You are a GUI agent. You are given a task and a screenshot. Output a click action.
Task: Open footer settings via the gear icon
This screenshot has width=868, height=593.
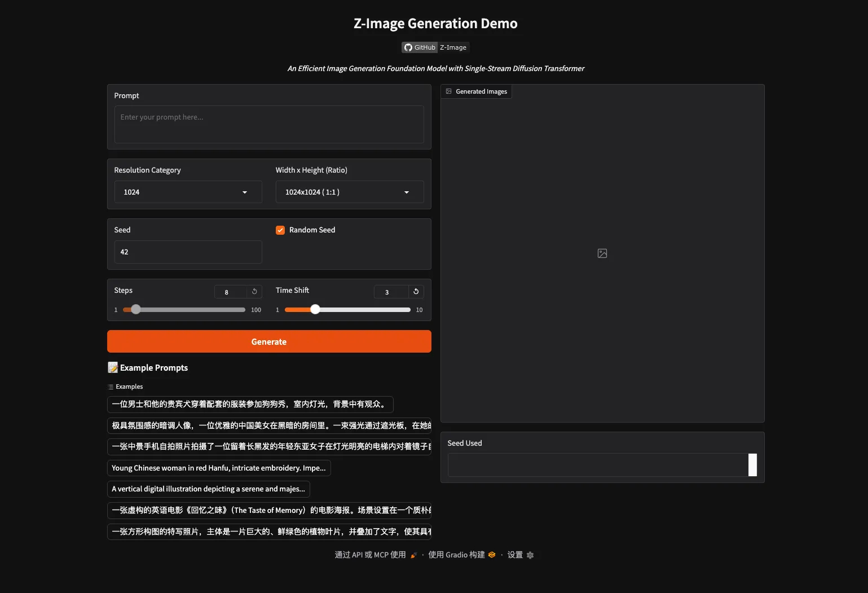[530, 555]
